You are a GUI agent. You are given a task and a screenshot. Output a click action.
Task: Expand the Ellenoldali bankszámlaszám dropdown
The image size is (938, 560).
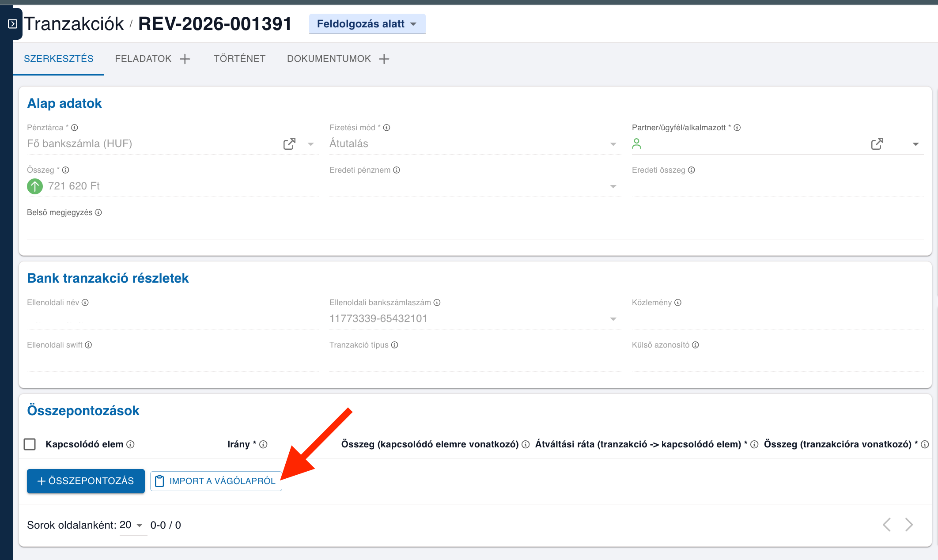coord(613,319)
